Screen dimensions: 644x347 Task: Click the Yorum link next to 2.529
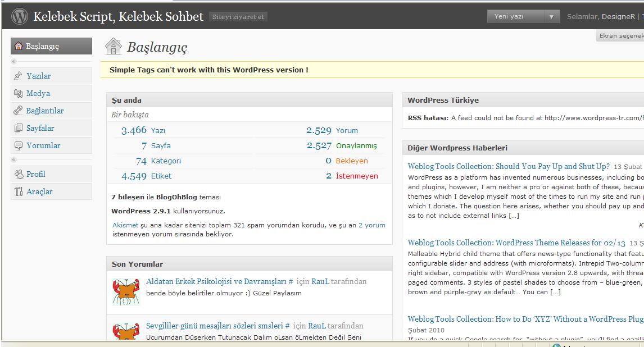click(x=347, y=130)
